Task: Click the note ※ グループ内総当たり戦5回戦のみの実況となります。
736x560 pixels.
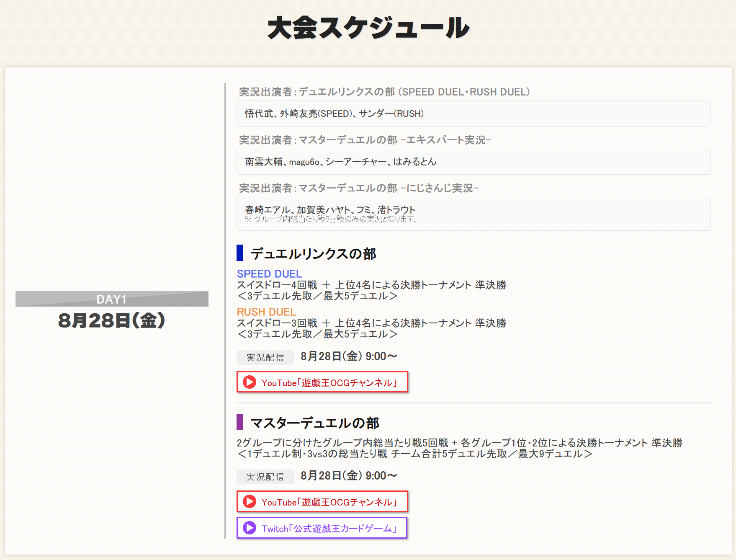Action: click(331, 219)
